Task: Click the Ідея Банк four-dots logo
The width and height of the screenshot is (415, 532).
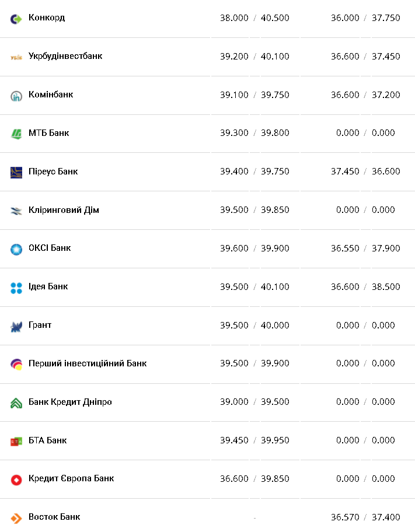Action: (16, 288)
